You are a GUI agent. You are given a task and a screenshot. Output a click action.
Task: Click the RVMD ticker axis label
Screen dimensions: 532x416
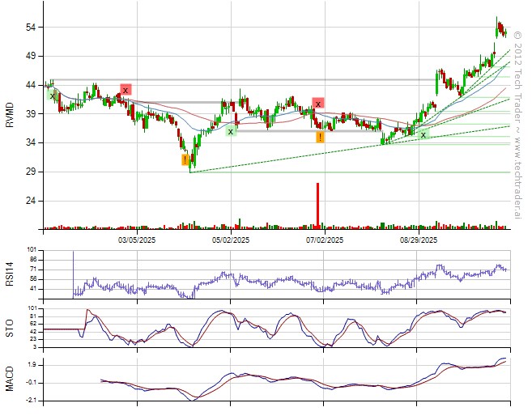coord(10,114)
